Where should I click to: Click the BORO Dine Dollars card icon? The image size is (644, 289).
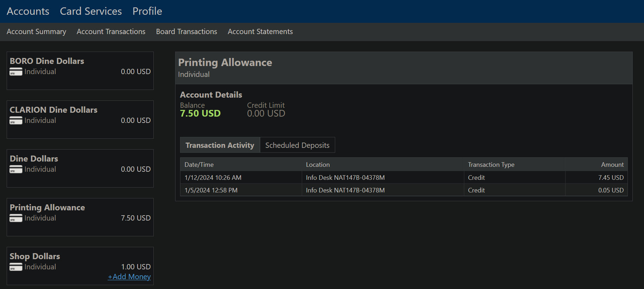click(16, 72)
